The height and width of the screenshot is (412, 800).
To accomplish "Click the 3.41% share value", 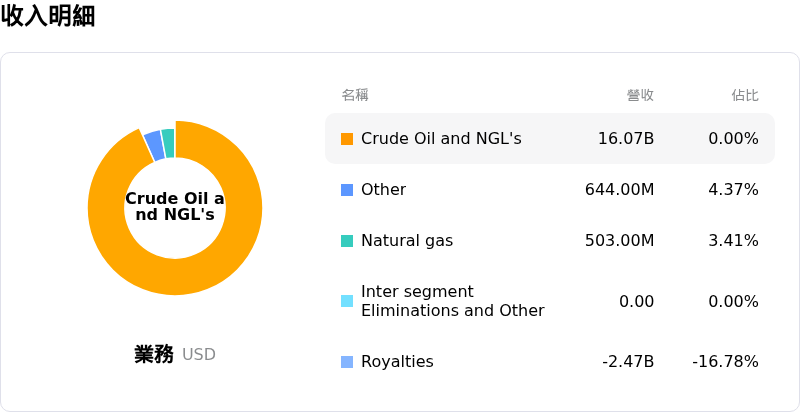I will click(734, 241).
